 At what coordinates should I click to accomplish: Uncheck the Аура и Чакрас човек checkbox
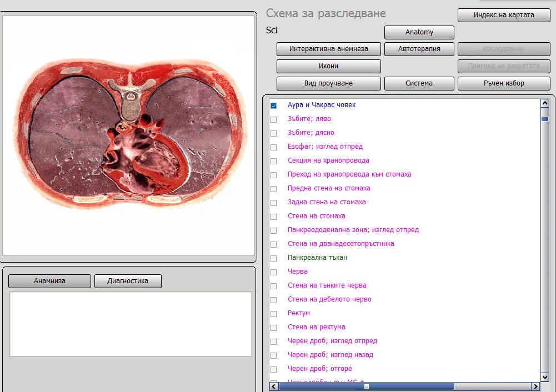click(x=273, y=105)
